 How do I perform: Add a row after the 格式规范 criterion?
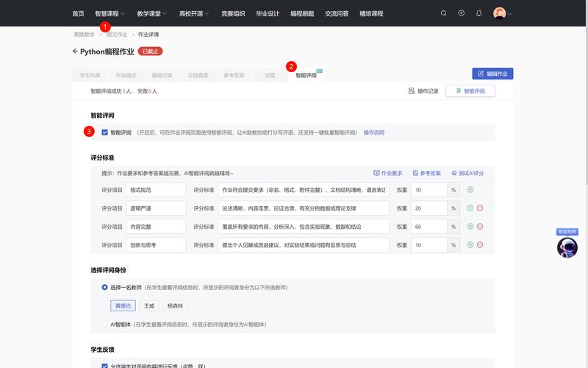(x=470, y=190)
